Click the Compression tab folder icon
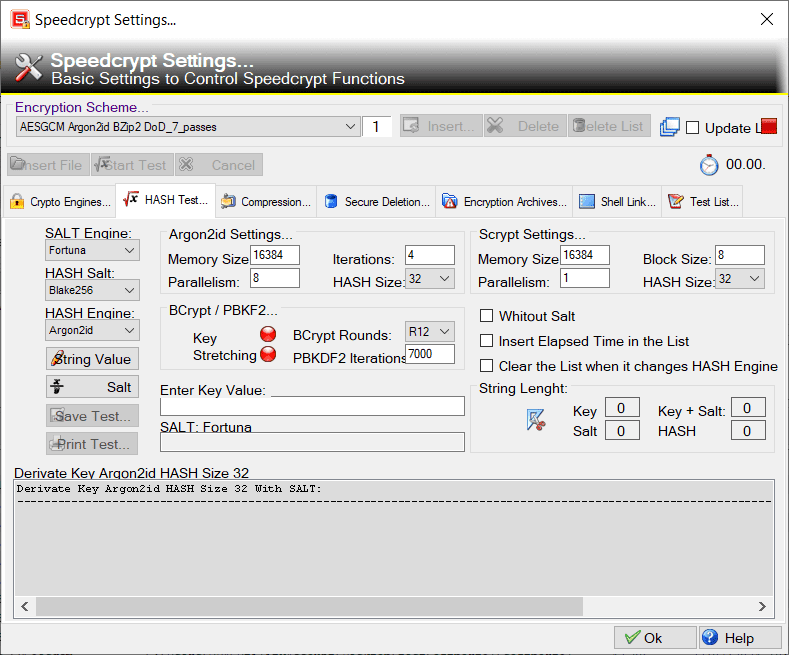 click(228, 201)
